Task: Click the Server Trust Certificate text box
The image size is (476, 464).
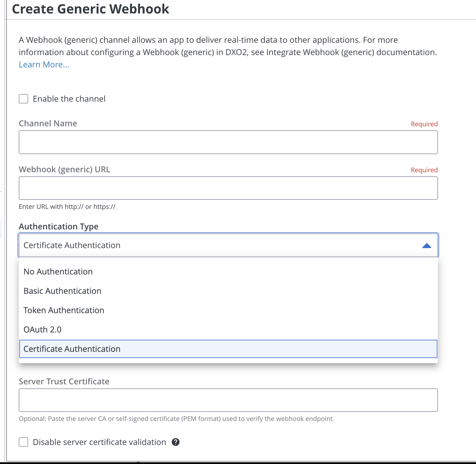Action: point(228,400)
